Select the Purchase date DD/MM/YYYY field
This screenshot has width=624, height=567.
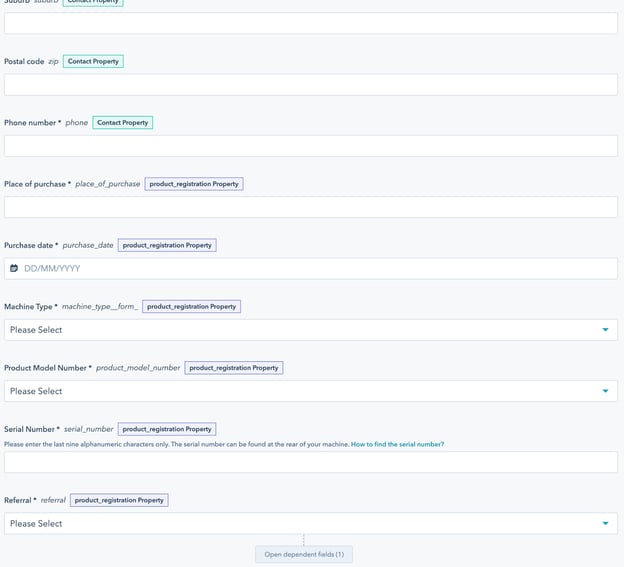310,268
